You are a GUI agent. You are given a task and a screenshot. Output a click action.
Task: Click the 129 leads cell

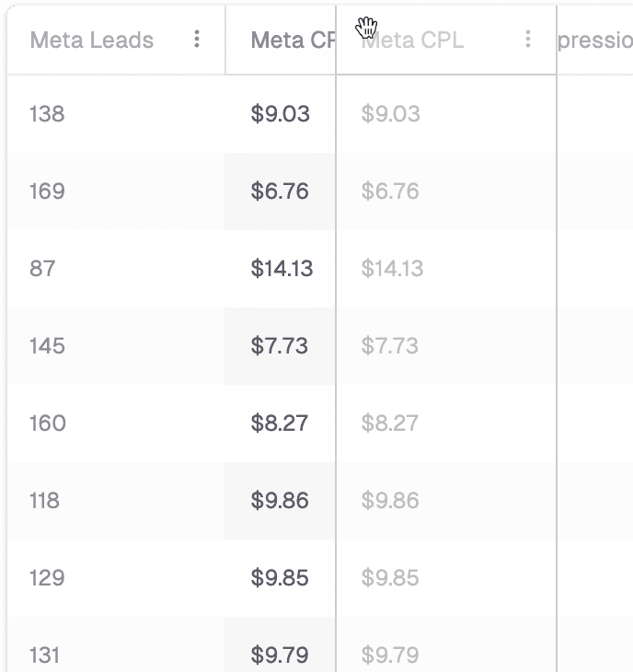(47, 578)
